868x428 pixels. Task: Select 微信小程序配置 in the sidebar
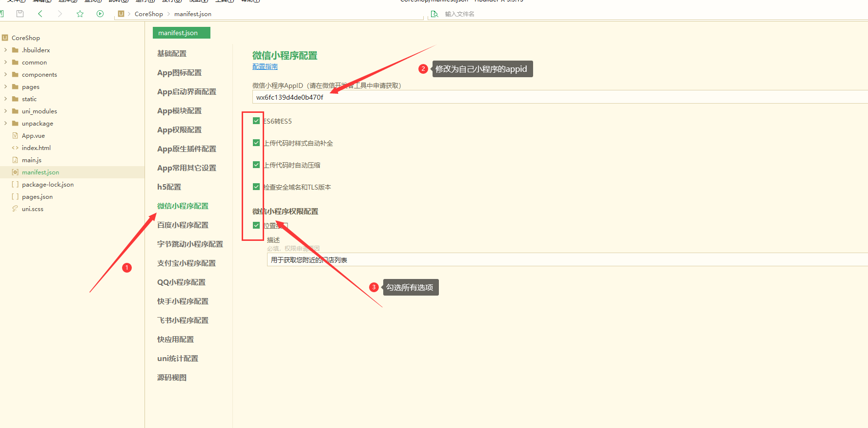pyautogui.click(x=183, y=206)
